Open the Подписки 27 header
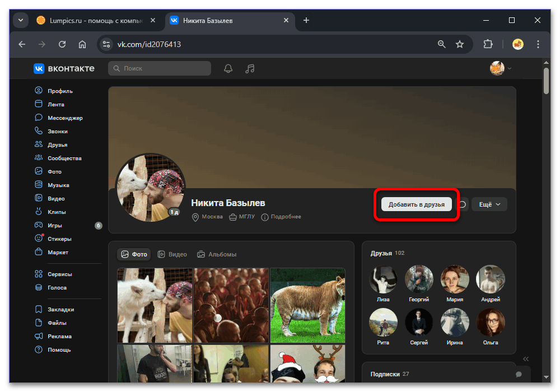Screen dimensions: 560x392 click(x=390, y=374)
